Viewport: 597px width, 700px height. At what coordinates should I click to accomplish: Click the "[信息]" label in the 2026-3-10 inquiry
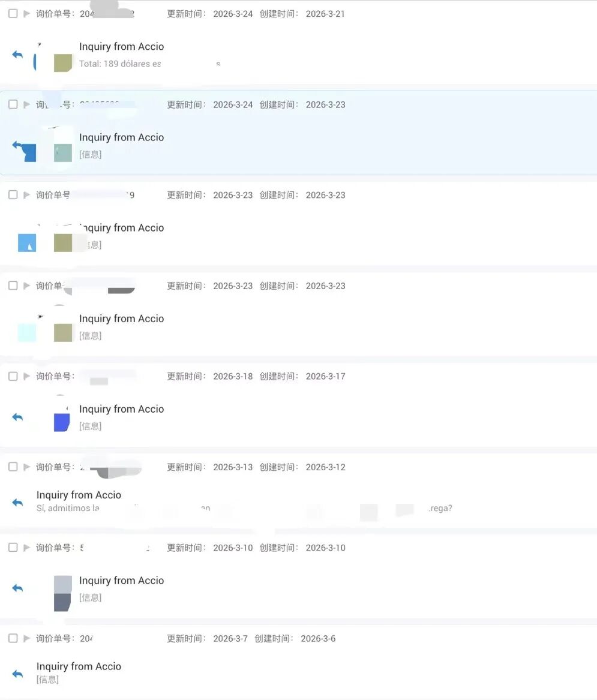[x=90, y=598]
